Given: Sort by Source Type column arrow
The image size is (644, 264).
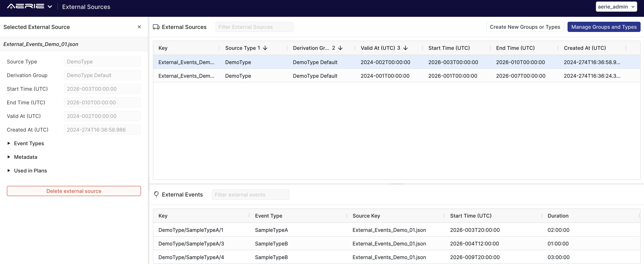Looking at the screenshot, I should 265,48.
